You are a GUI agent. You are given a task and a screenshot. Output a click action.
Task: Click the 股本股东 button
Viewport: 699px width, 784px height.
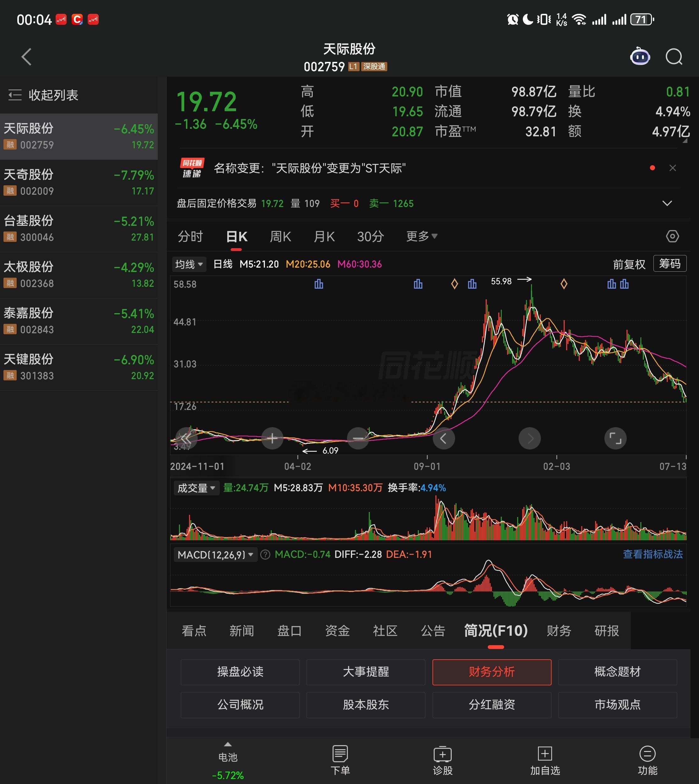366,705
